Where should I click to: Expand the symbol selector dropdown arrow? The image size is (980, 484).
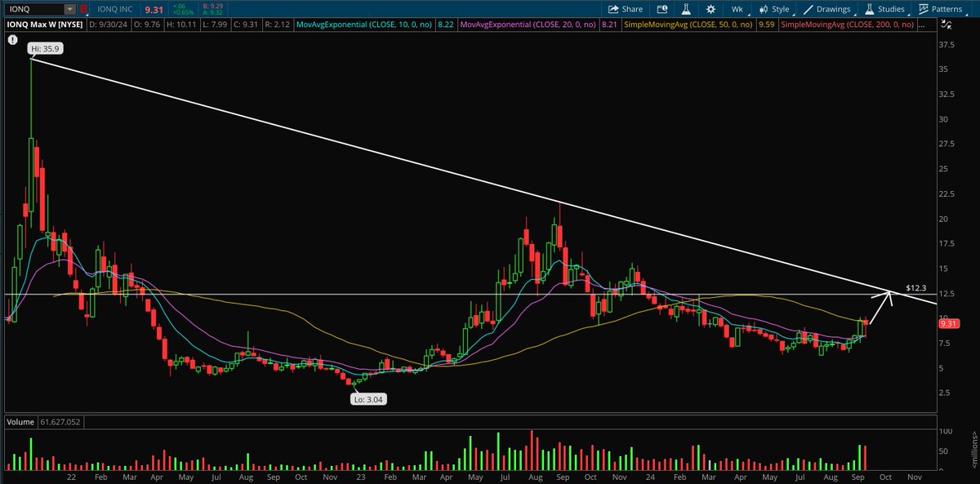(x=69, y=9)
